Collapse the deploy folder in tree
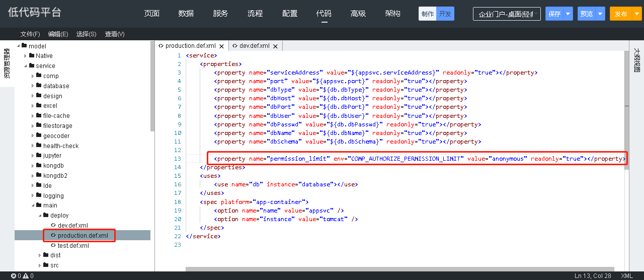Screen dimensions: 644x280 40,216
